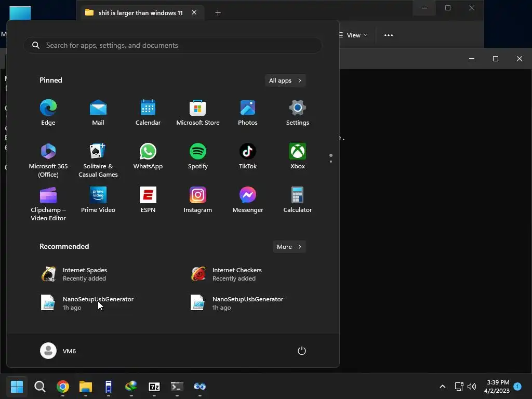Image resolution: width=532 pixels, height=399 pixels.
Task: Open the pinned Settings gear
Action: click(x=298, y=113)
